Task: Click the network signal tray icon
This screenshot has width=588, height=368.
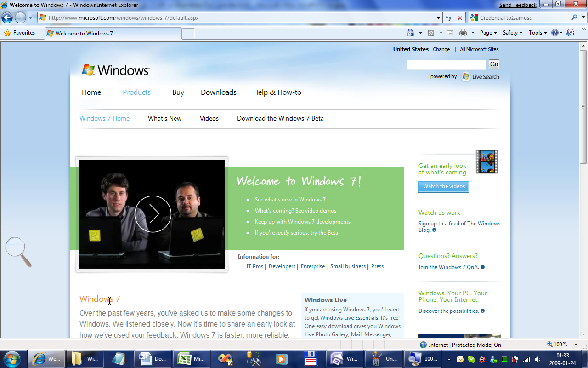Action: click(526, 359)
